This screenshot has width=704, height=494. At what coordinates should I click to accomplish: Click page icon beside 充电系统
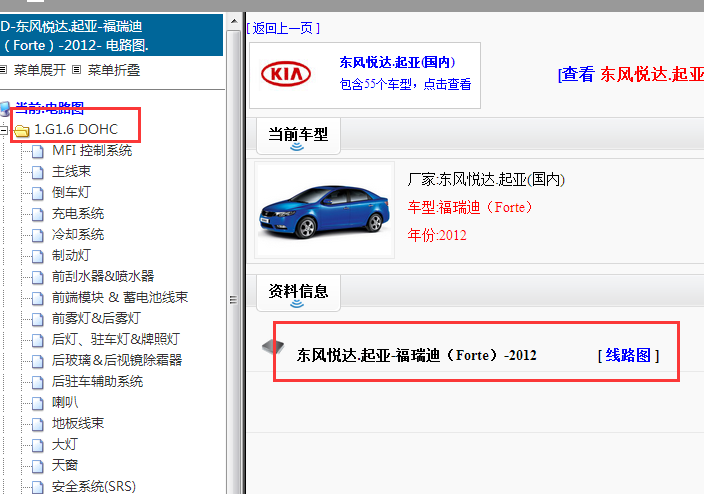coord(38,215)
